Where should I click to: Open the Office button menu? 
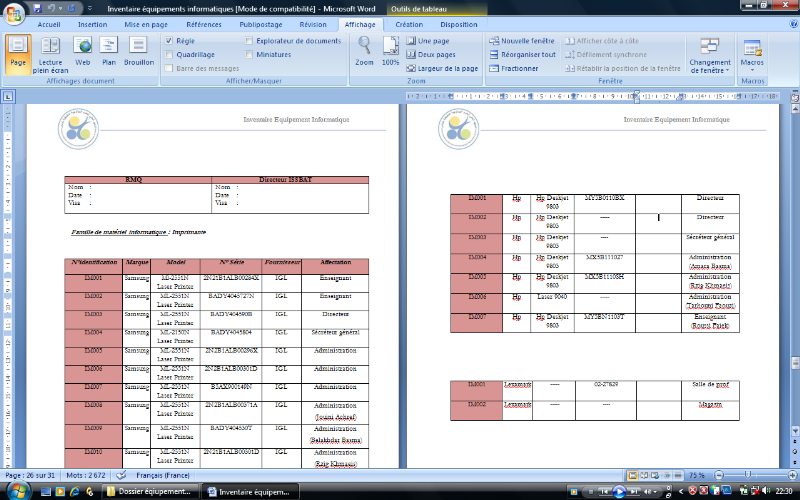tap(14, 14)
